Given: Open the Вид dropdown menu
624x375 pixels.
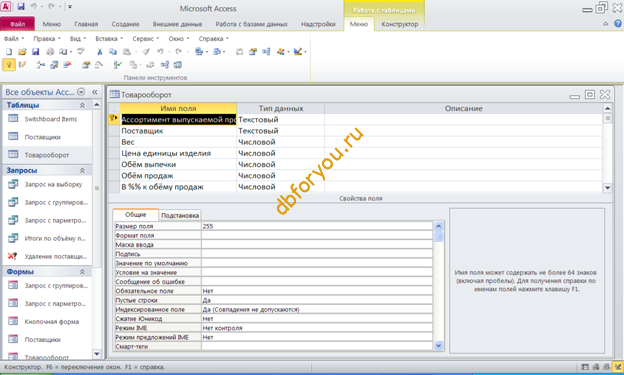Looking at the screenshot, I should click(x=78, y=39).
